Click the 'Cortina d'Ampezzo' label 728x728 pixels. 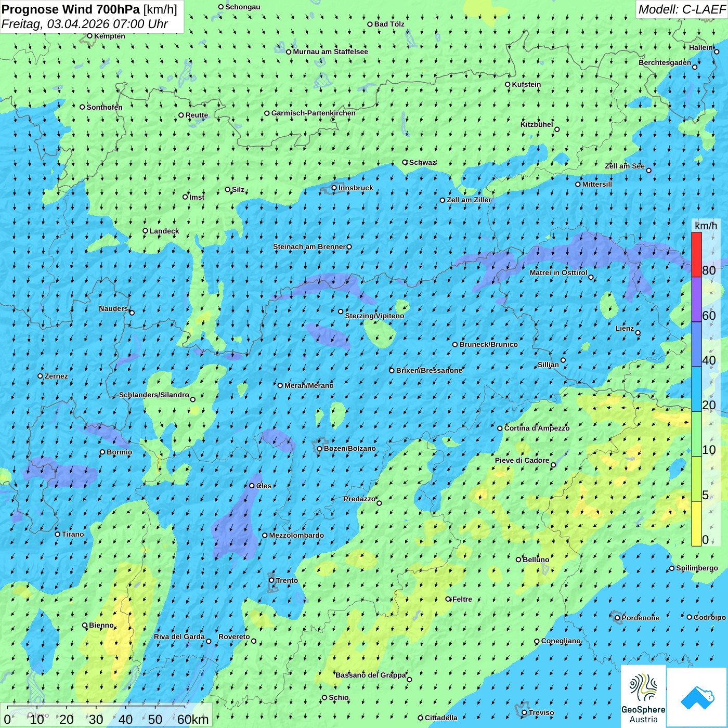coord(537,428)
